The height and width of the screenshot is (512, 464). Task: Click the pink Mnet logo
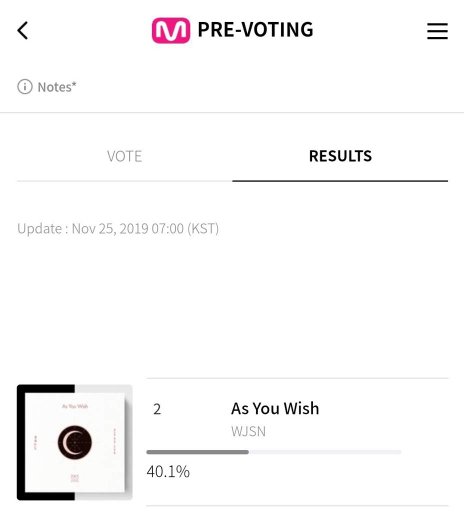171,31
